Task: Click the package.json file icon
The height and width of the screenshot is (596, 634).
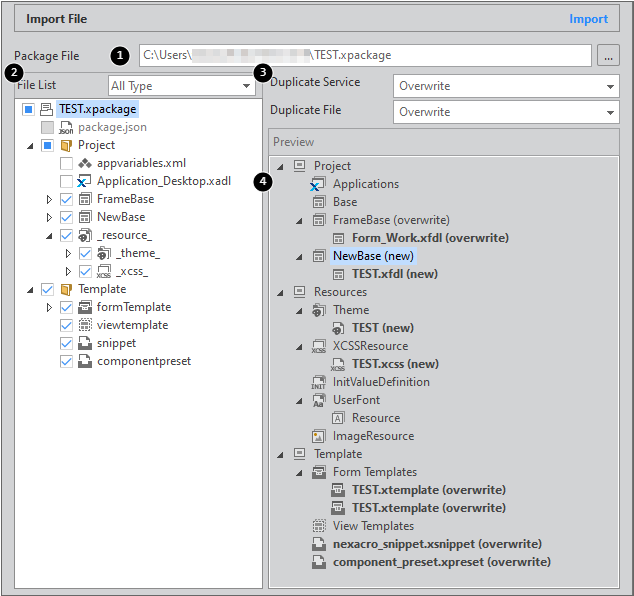Action: (x=66, y=127)
